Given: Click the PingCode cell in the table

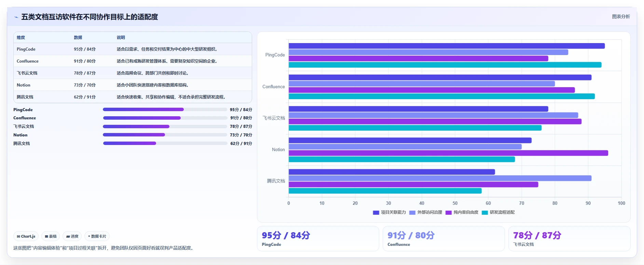Looking at the screenshot, I should pos(26,49).
